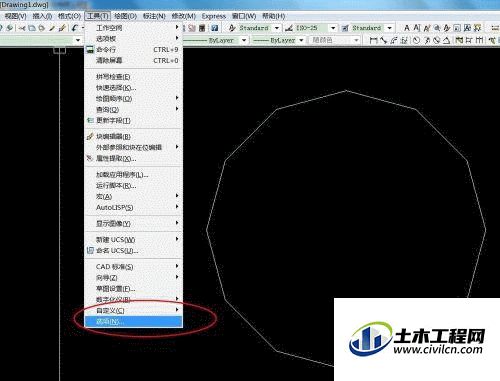Open the 插入(I) menu
Screen dimensions: 500x381
point(42,16)
